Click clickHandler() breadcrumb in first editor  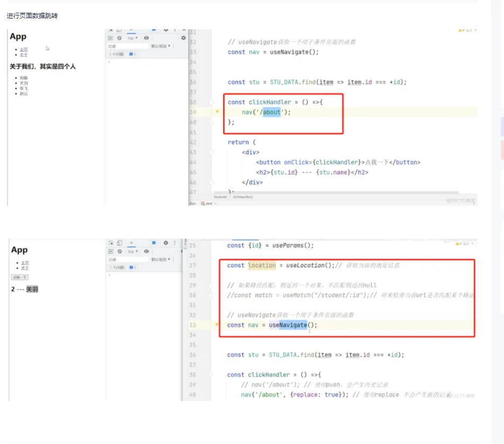click(243, 197)
